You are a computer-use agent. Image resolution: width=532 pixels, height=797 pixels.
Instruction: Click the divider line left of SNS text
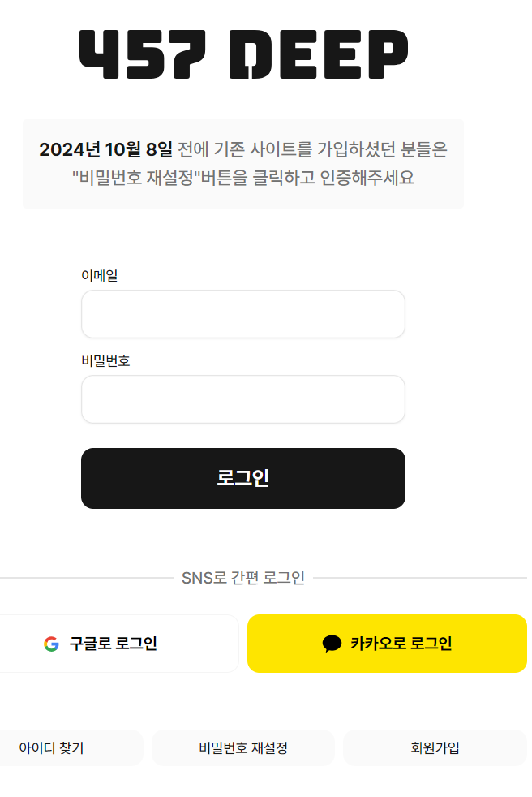tap(87, 578)
